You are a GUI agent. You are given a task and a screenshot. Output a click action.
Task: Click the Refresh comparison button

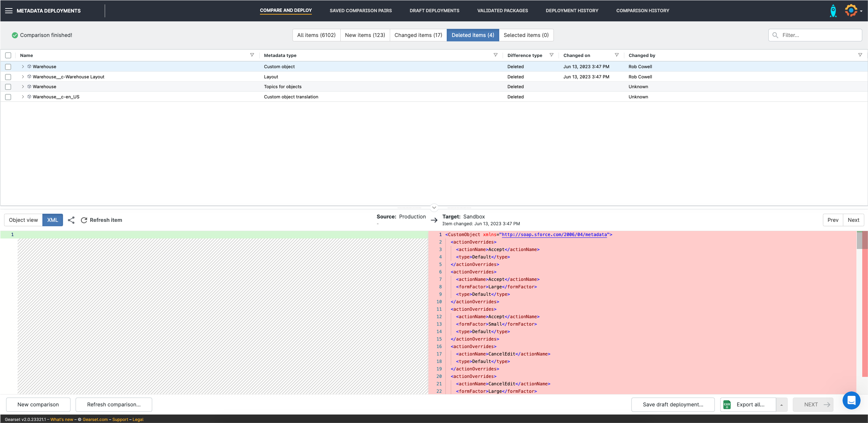point(114,405)
